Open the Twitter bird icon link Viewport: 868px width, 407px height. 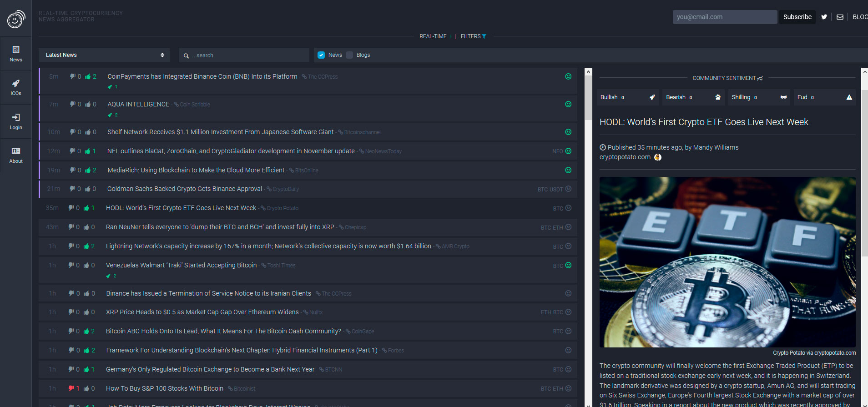point(824,17)
